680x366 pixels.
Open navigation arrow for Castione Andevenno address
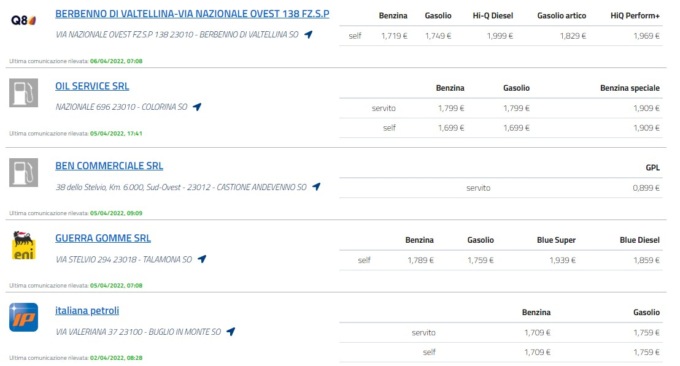pos(316,186)
